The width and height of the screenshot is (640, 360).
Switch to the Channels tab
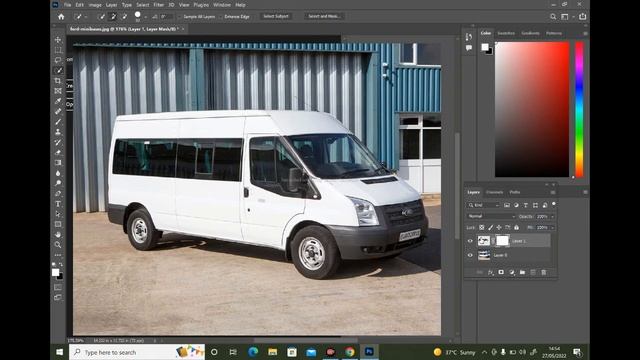click(x=494, y=192)
